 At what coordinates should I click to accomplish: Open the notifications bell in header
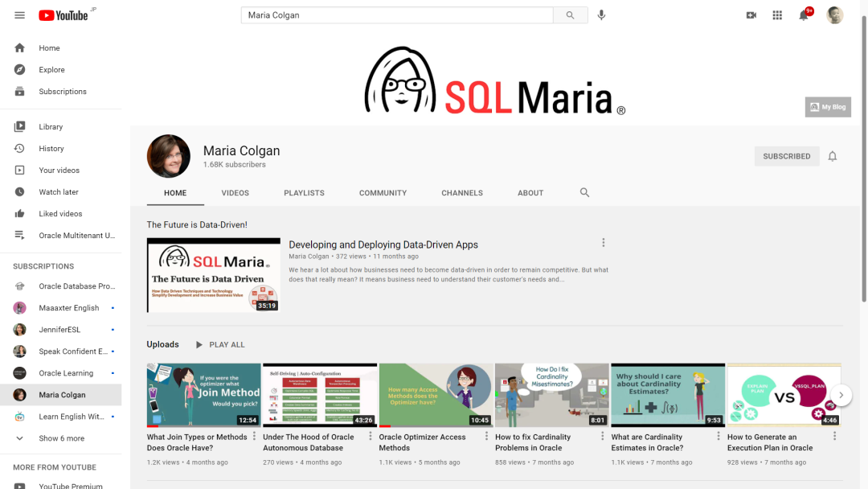pos(804,15)
